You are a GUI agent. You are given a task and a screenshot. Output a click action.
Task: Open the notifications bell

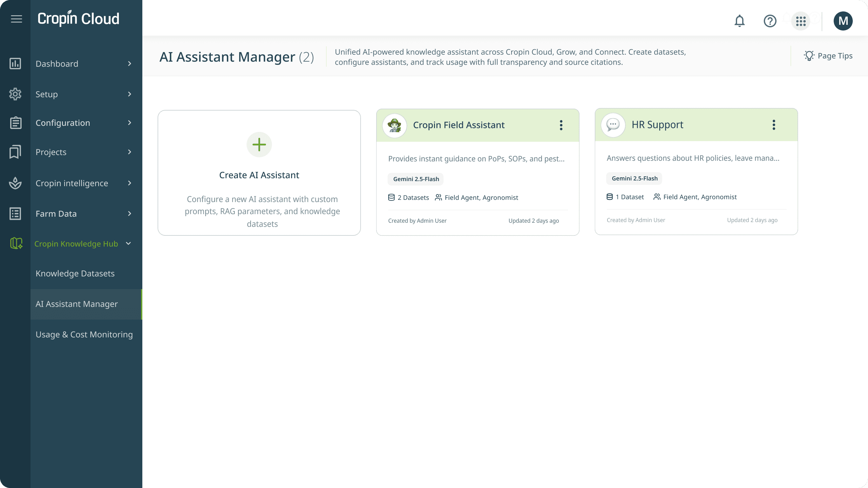(x=739, y=21)
